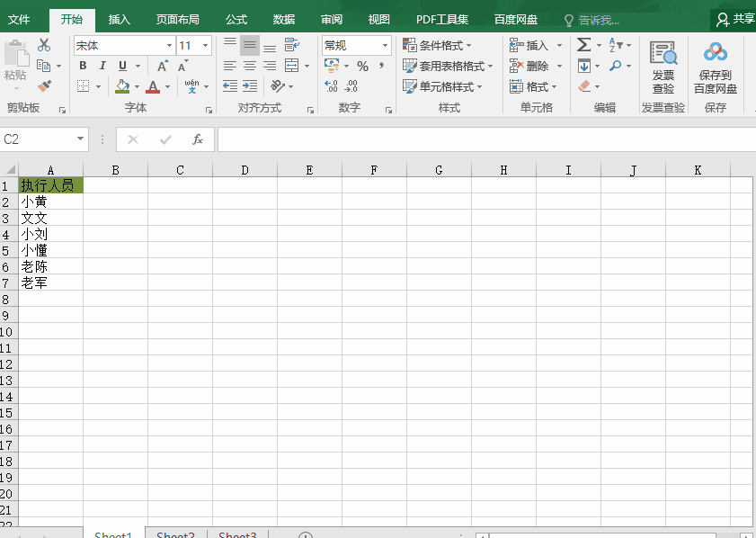Toggle Italic formatting
The height and width of the screenshot is (538, 756).
click(102, 66)
